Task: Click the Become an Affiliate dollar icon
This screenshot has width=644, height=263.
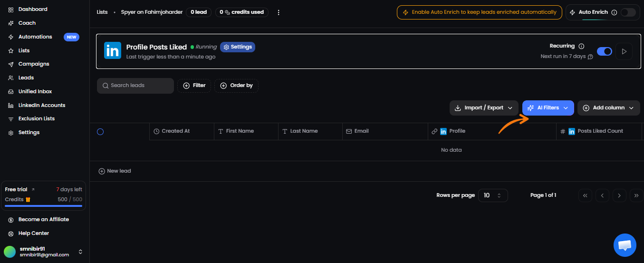Action: 11,220
